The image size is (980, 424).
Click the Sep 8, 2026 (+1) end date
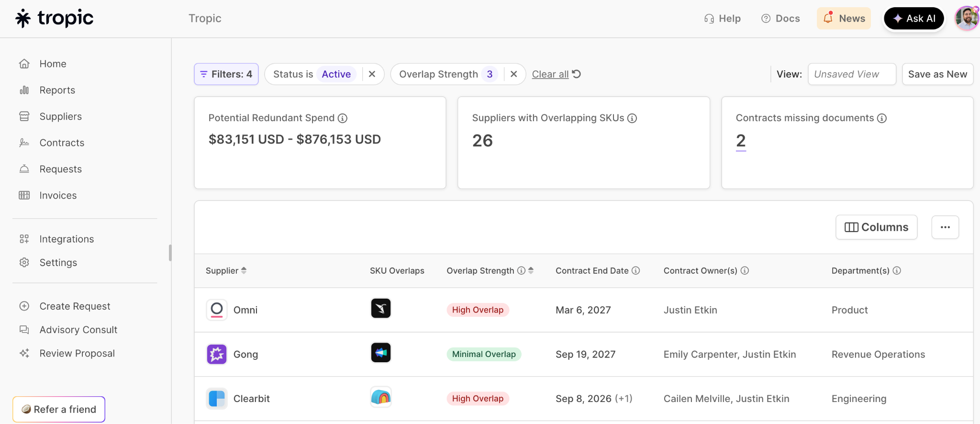(594, 399)
